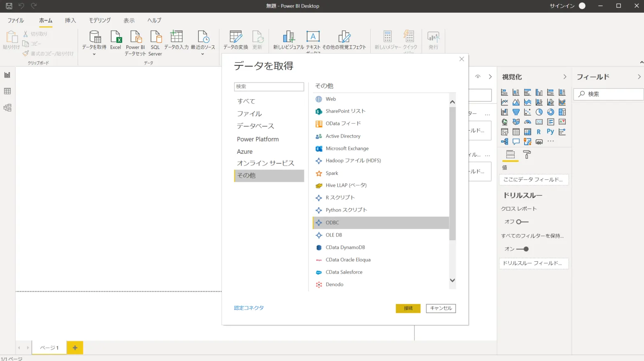Image resolution: width=644 pixels, height=361 pixels.
Task: Open the 認定コネクタ link
Action: coord(249,308)
